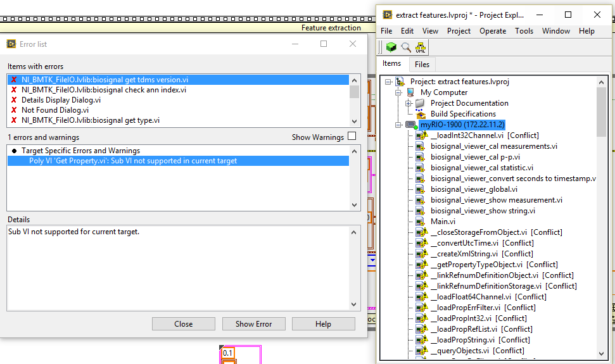Viewport: 615px width, 364px height.
Task: Click the Build Specifications icon
Action: (421, 114)
